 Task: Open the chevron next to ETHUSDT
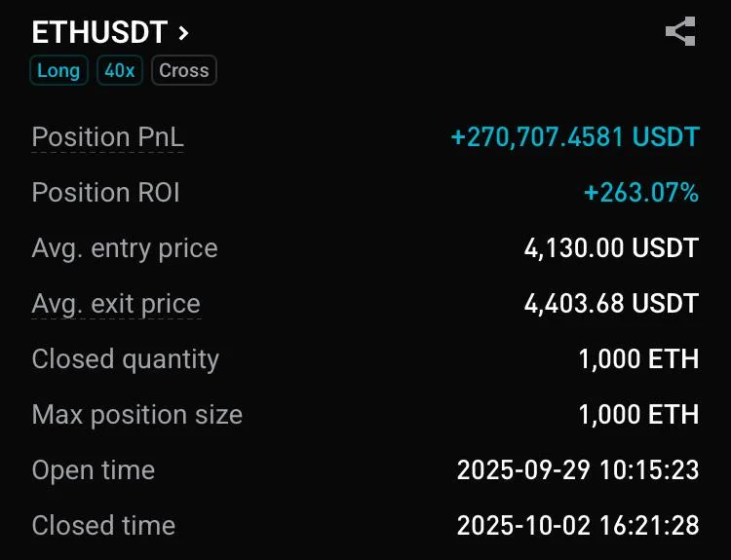(x=183, y=32)
